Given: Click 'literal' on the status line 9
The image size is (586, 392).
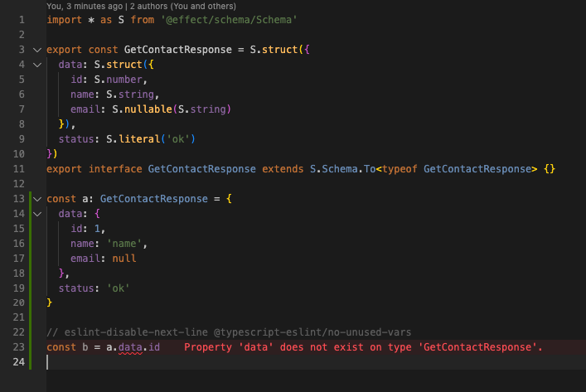Looking at the screenshot, I should [x=139, y=139].
